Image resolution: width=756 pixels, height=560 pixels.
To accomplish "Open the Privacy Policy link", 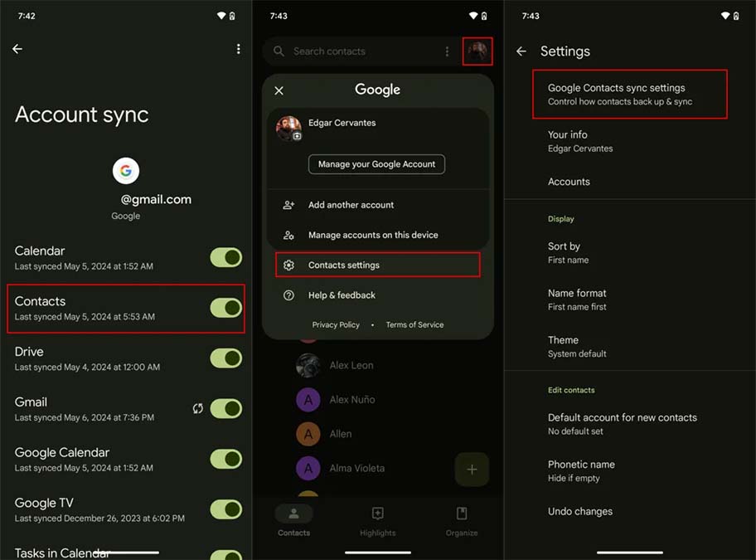I will (336, 324).
